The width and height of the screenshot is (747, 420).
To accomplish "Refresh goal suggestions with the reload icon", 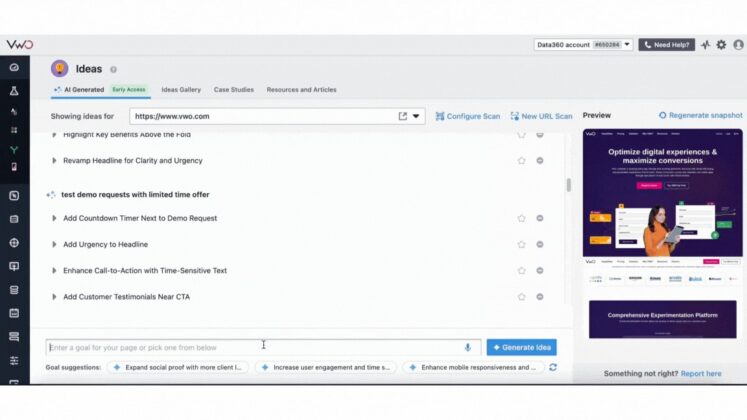I will click(552, 368).
